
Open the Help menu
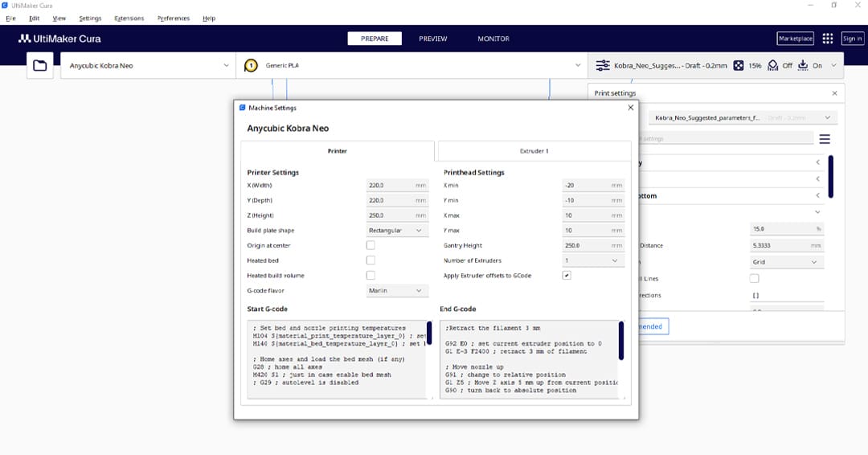[x=209, y=18]
